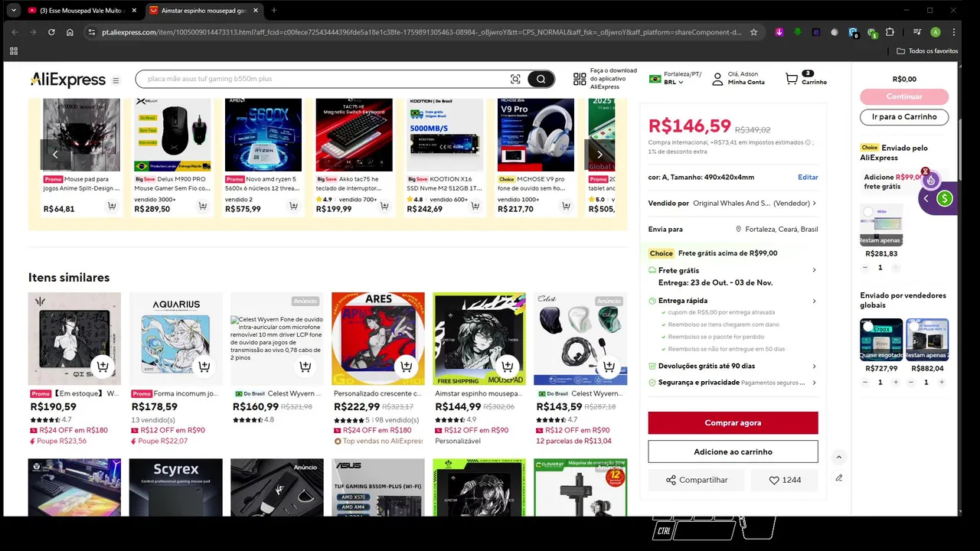Click heart wishlist button with 1244

[785, 480]
